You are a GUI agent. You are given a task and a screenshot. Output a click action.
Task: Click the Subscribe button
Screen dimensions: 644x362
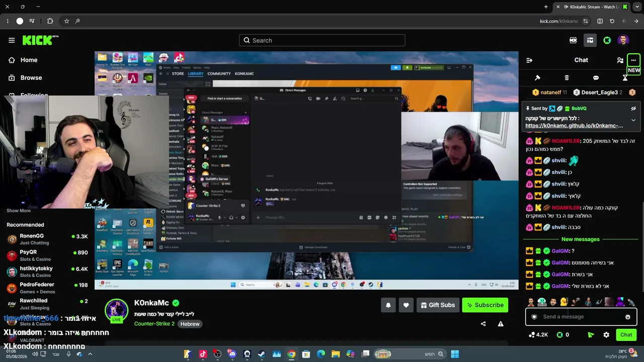click(x=485, y=305)
